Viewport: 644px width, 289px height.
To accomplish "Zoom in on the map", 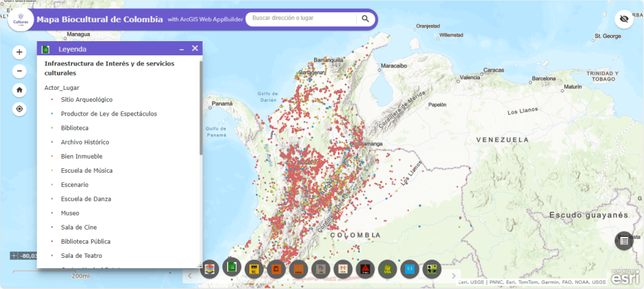I will point(20,51).
